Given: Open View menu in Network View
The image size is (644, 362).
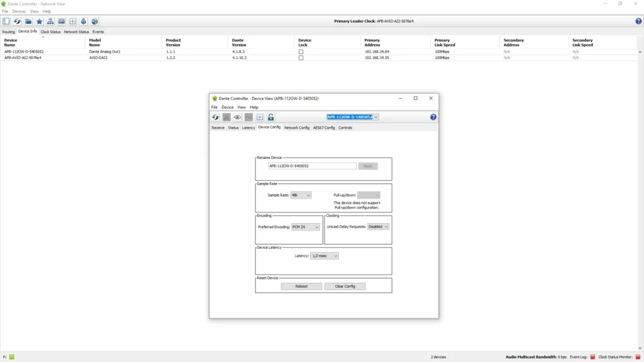Looking at the screenshot, I should [34, 11].
